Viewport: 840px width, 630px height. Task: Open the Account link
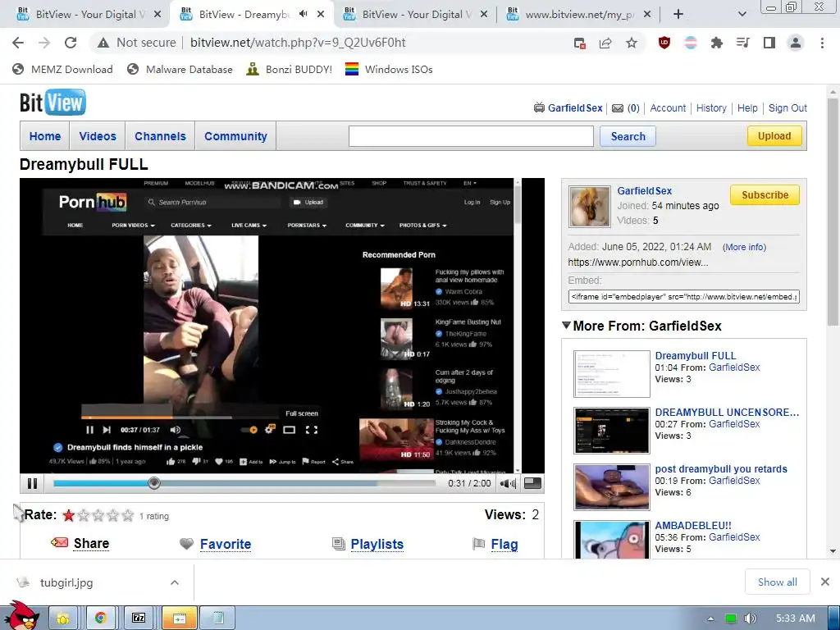668,108
